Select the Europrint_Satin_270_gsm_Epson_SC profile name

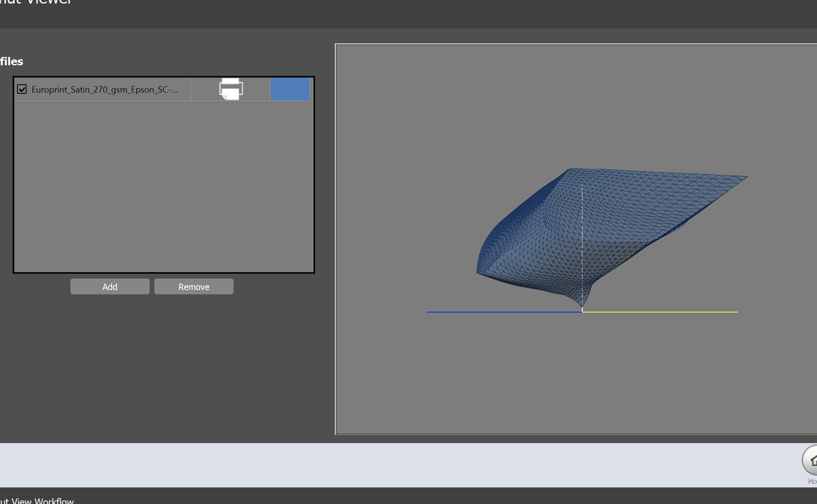point(105,90)
